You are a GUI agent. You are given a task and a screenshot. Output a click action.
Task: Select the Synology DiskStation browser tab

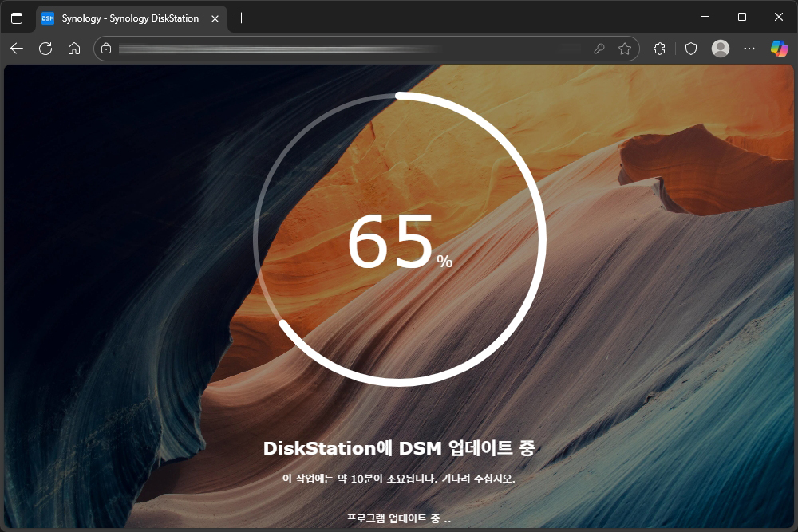point(132,18)
